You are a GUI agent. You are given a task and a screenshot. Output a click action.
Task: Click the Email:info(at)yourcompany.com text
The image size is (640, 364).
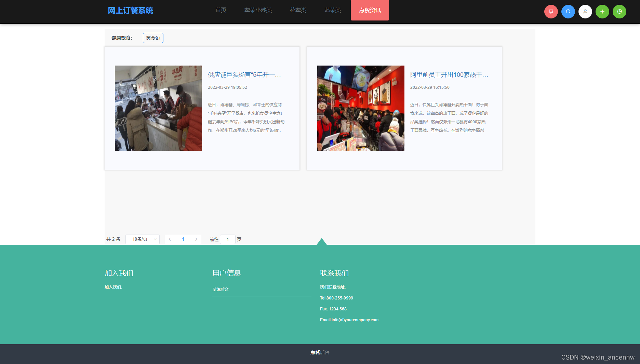349,320
